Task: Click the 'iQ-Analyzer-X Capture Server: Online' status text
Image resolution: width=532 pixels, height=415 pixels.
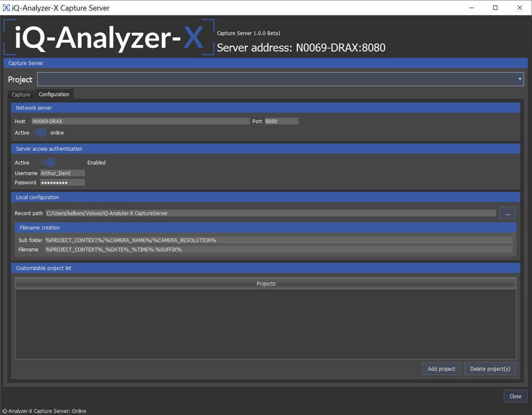Action: (44, 411)
